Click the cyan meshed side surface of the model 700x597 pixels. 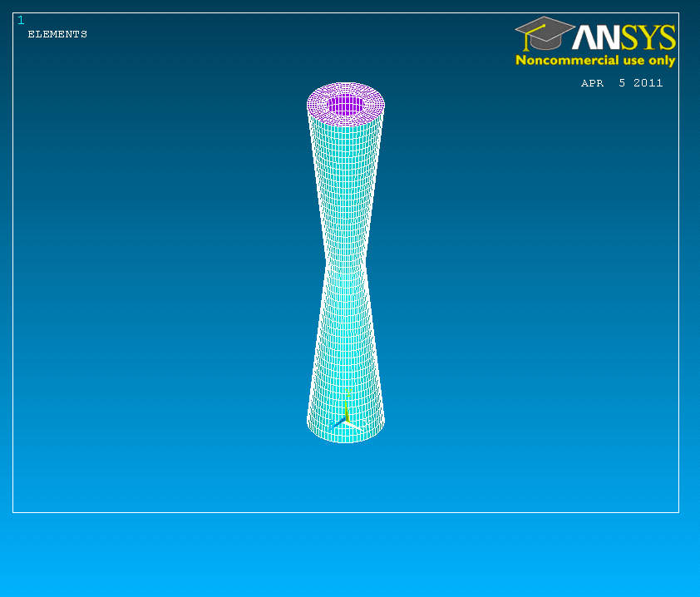point(346,277)
